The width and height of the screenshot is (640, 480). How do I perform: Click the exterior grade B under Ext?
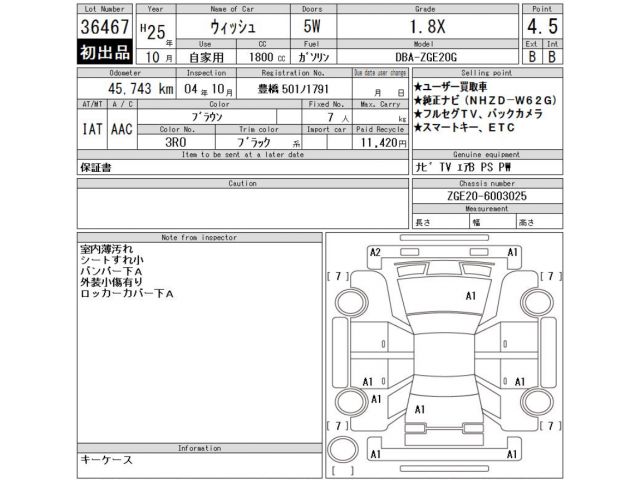click(x=532, y=57)
